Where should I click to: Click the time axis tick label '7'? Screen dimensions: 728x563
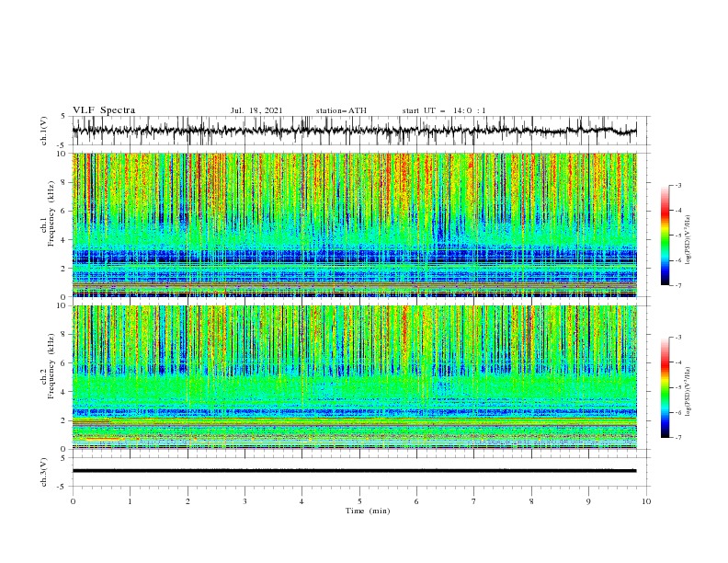click(x=473, y=501)
